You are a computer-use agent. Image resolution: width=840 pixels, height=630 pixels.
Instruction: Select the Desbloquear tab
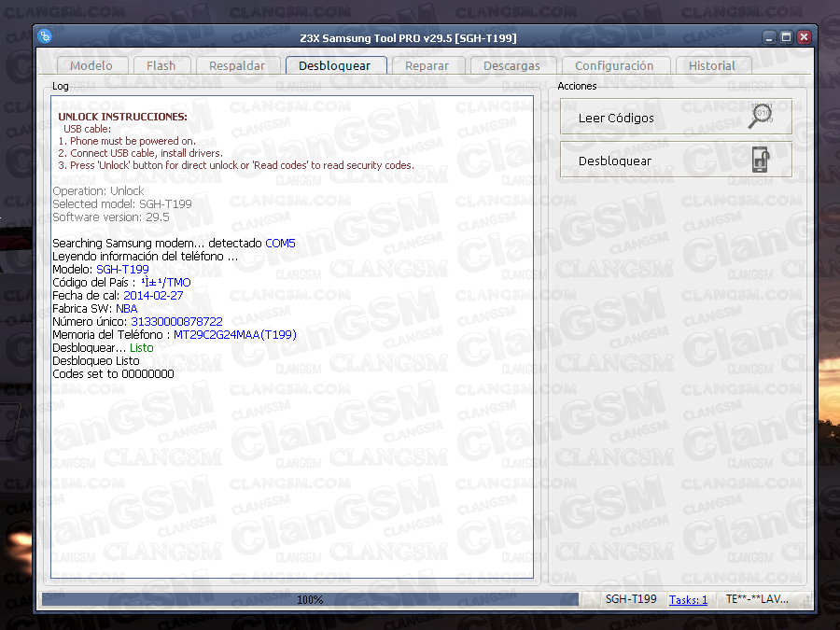tap(335, 65)
